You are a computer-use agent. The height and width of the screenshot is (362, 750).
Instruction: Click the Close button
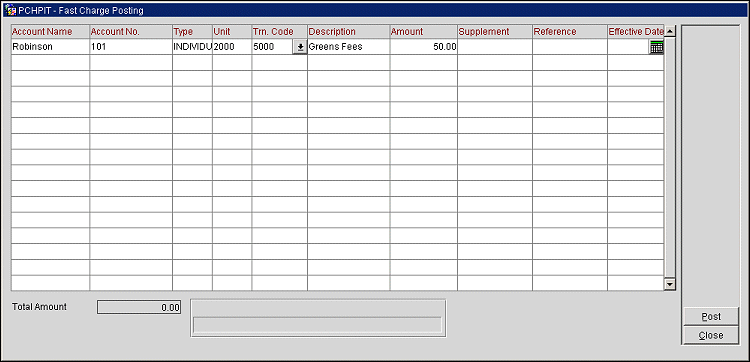pos(711,335)
